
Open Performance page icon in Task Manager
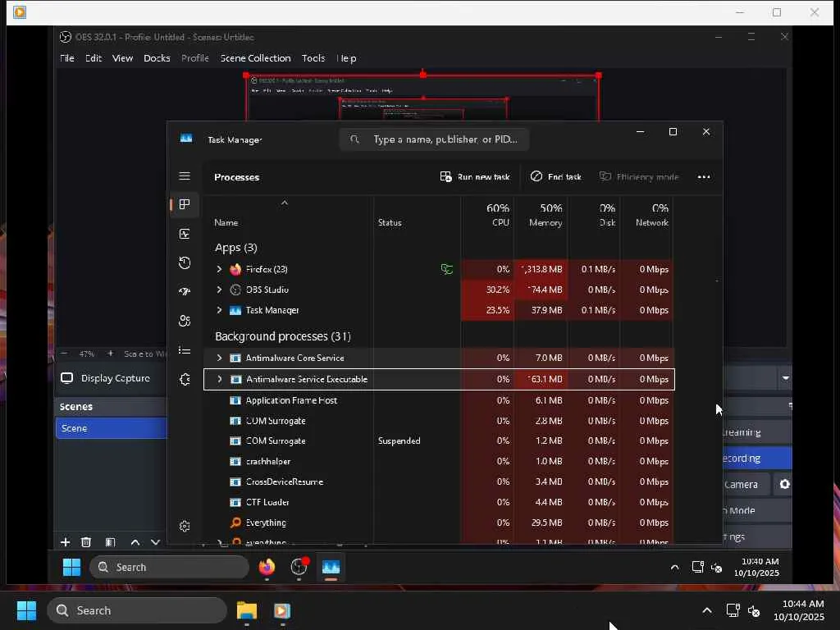point(185,234)
